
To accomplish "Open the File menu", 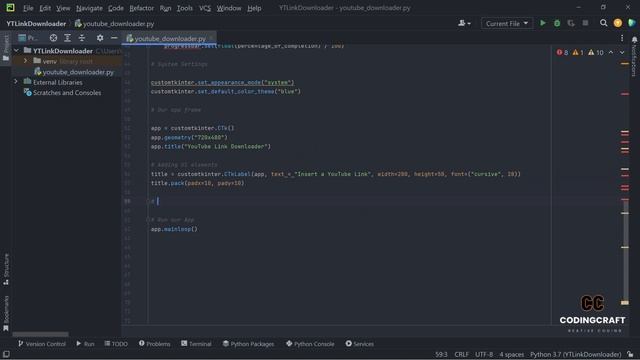I will pos(28,8).
